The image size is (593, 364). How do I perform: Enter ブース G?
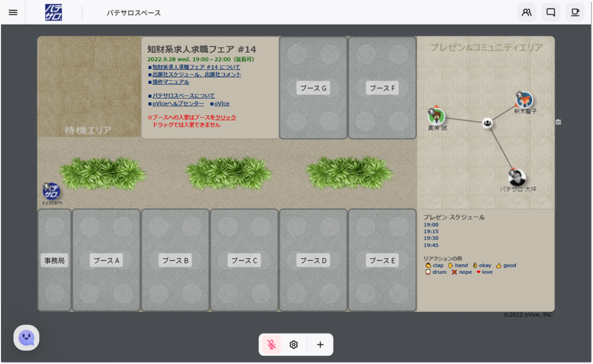click(313, 88)
